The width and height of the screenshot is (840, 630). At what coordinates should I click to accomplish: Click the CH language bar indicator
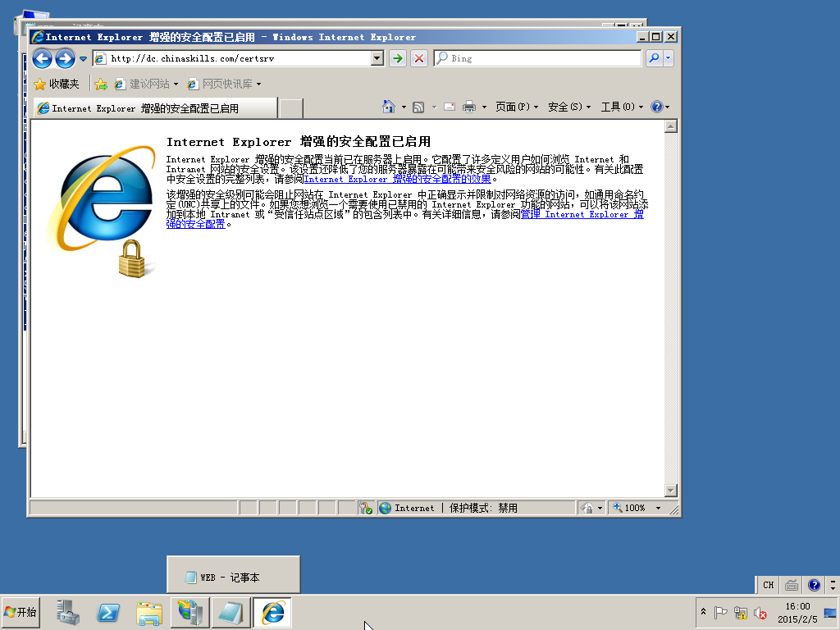click(x=768, y=585)
